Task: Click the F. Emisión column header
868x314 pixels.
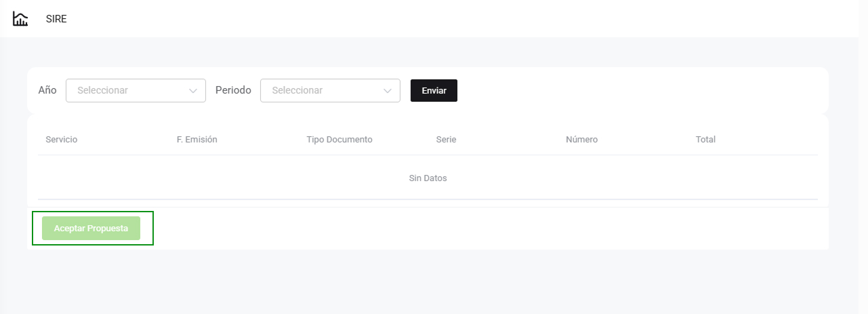Action: pos(197,140)
